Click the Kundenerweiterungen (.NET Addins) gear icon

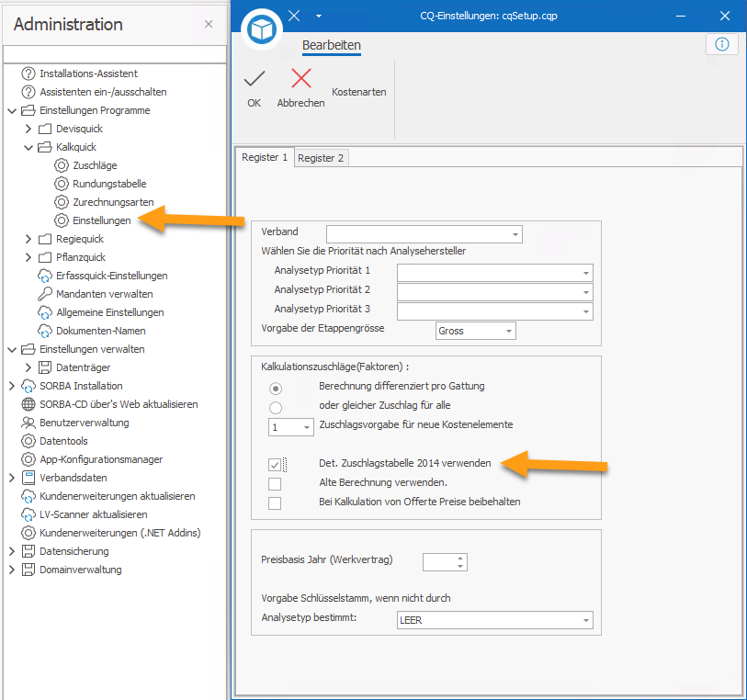pos(28,533)
